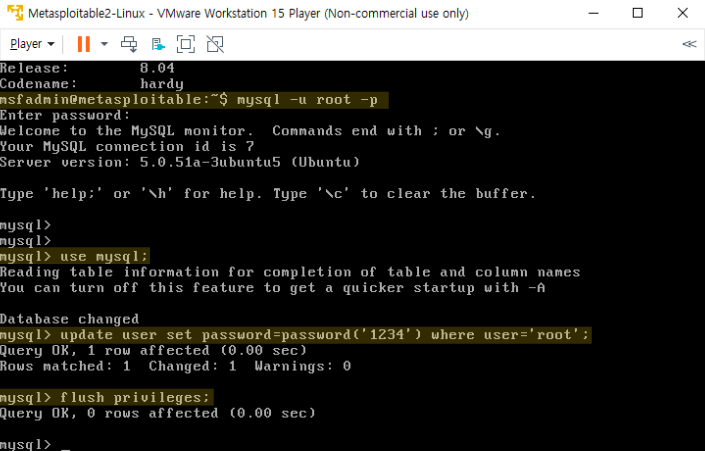Toggle Unity mode icon
Viewport: 705px width, 451px height.
point(215,44)
